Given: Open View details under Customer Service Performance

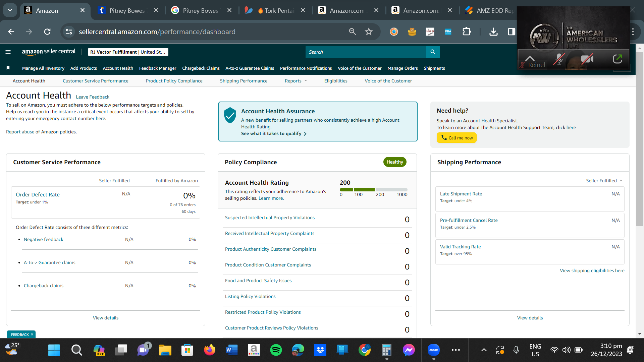Looking at the screenshot, I should (x=106, y=318).
